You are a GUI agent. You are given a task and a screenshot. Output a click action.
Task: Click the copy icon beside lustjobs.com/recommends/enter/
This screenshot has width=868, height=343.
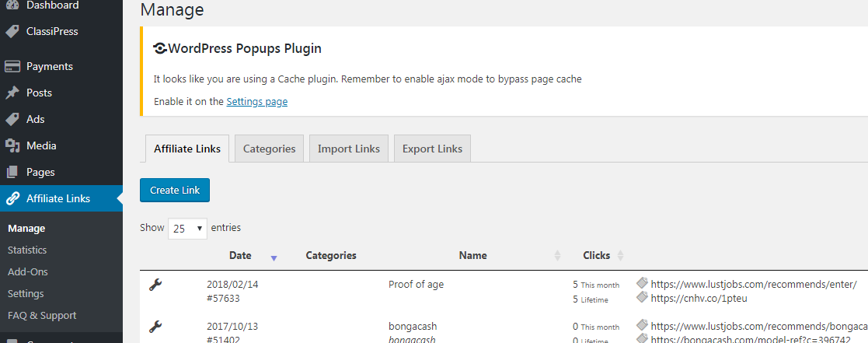(642, 284)
